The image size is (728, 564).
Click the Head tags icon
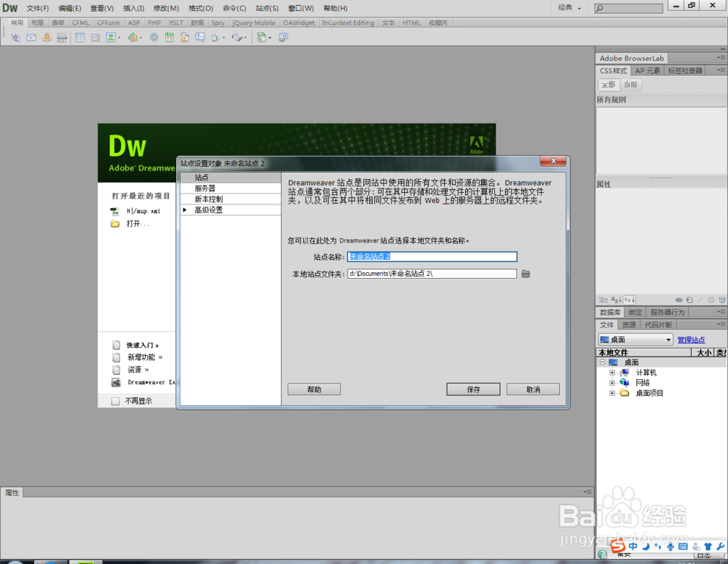[215, 38]
